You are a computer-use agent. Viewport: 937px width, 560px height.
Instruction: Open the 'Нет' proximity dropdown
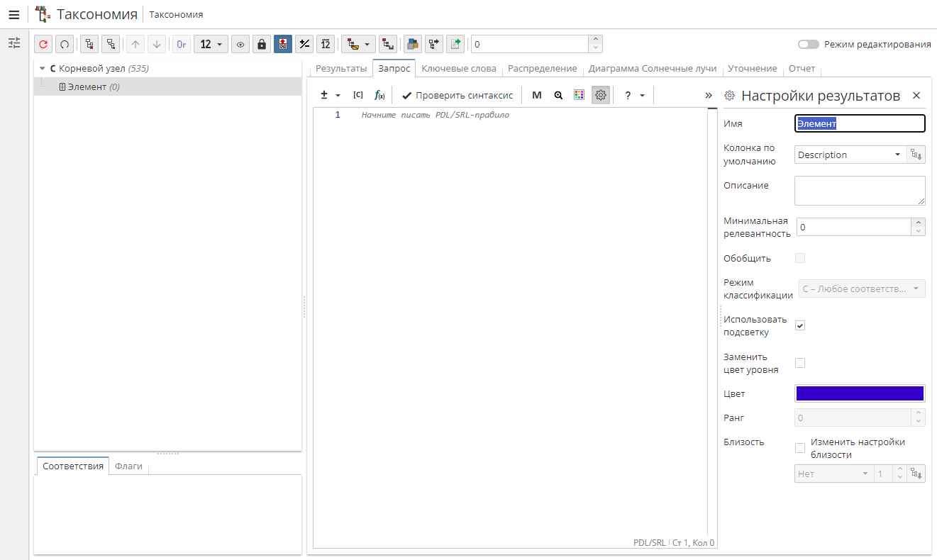coord(833,474)
